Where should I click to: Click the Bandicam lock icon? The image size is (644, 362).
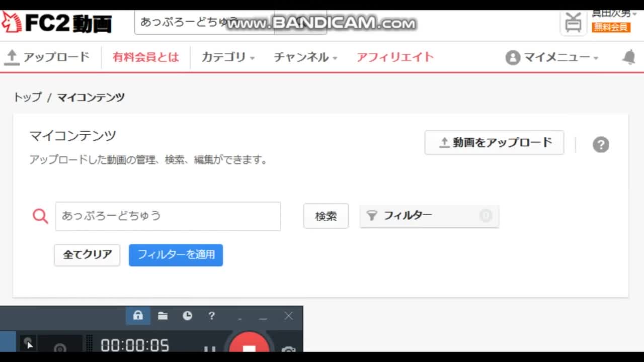(138, 316)
